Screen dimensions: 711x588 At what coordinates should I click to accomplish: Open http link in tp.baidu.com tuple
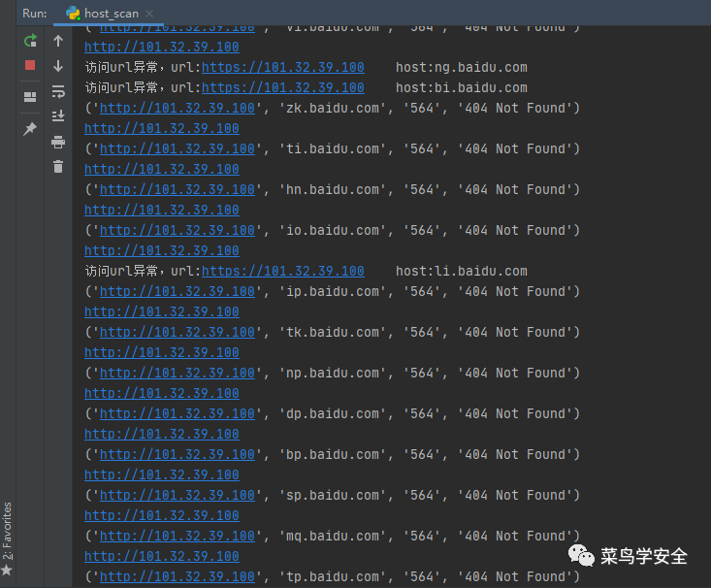point(178,577)
